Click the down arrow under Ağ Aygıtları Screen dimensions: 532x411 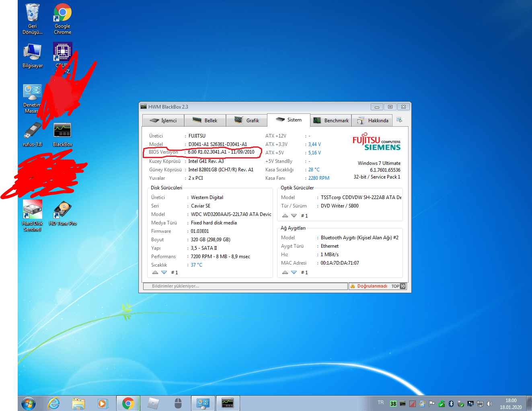click(294, 273)
